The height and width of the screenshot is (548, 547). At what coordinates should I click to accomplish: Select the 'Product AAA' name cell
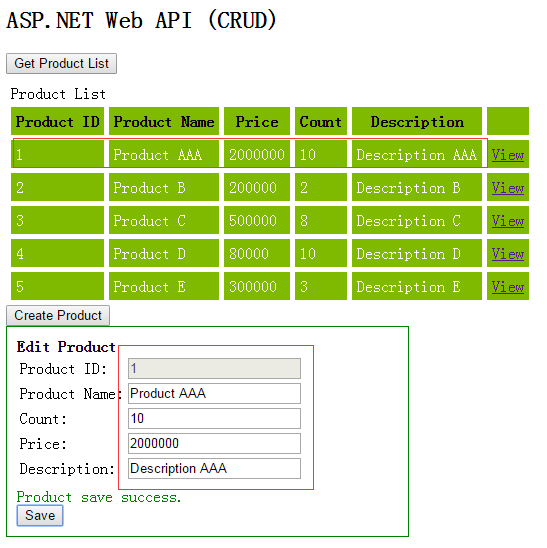click(x=164, y=154)
